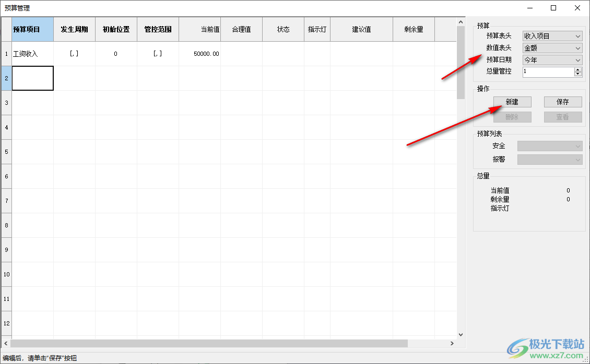Select the 合理值 column header
Screen dimensions: 590x364
(242, 29)
